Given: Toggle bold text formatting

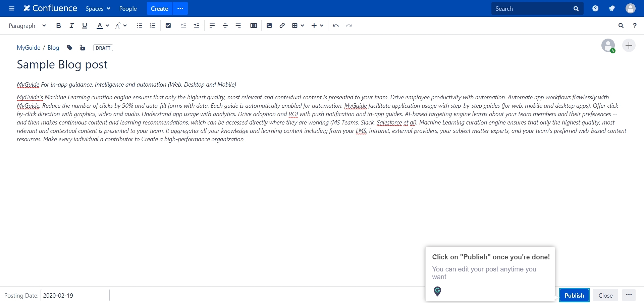Looking at the screenshot, I should 59,26.
